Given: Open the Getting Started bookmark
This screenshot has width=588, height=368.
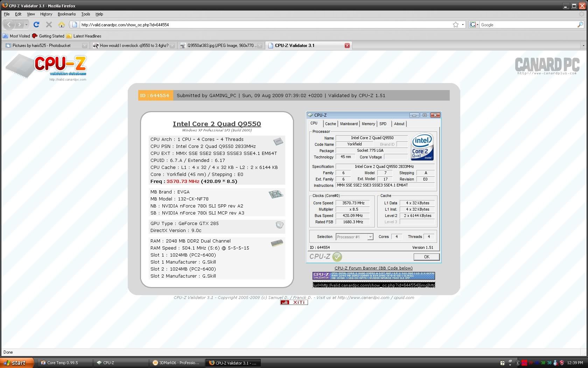Looking at the screenshot, I should point(48,36).
